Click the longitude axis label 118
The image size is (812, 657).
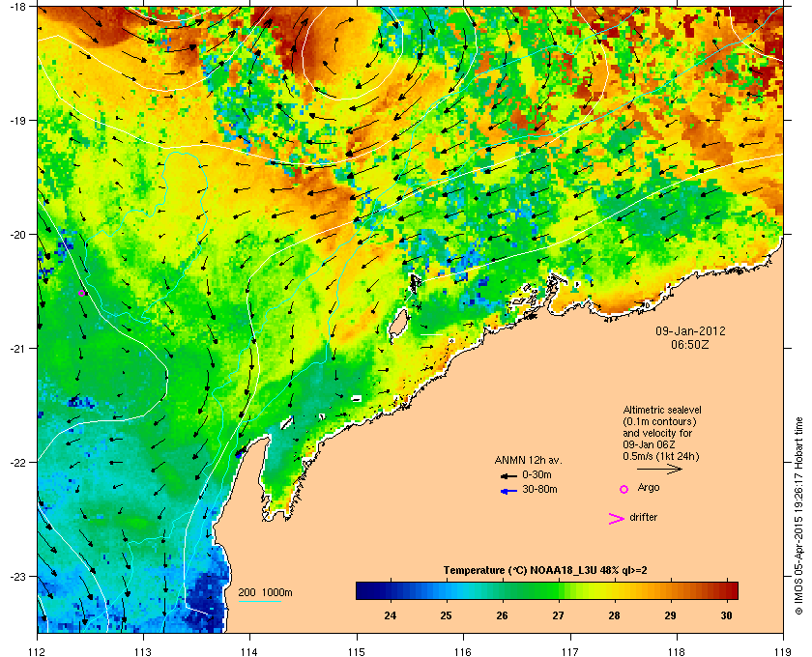click(x=677, y=652)
